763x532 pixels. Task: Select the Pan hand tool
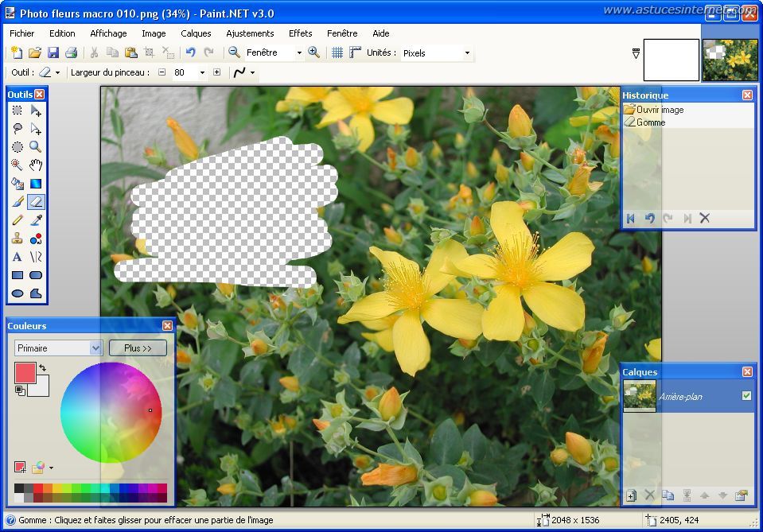36,165
